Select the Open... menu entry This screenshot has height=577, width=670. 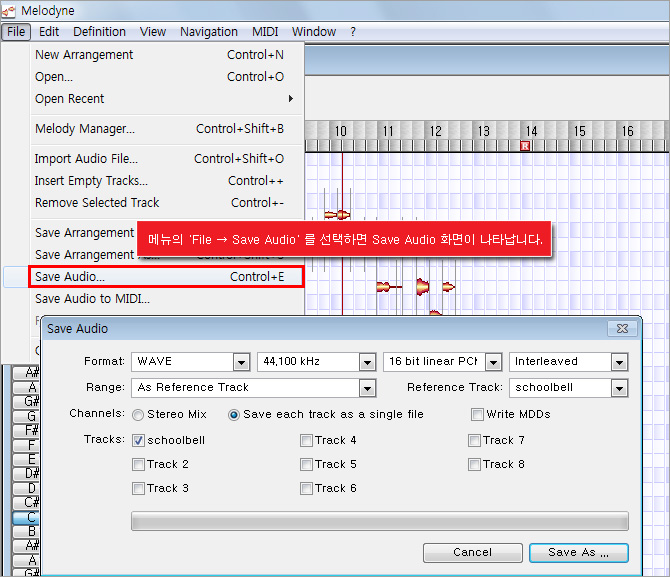tap(159, 77)
